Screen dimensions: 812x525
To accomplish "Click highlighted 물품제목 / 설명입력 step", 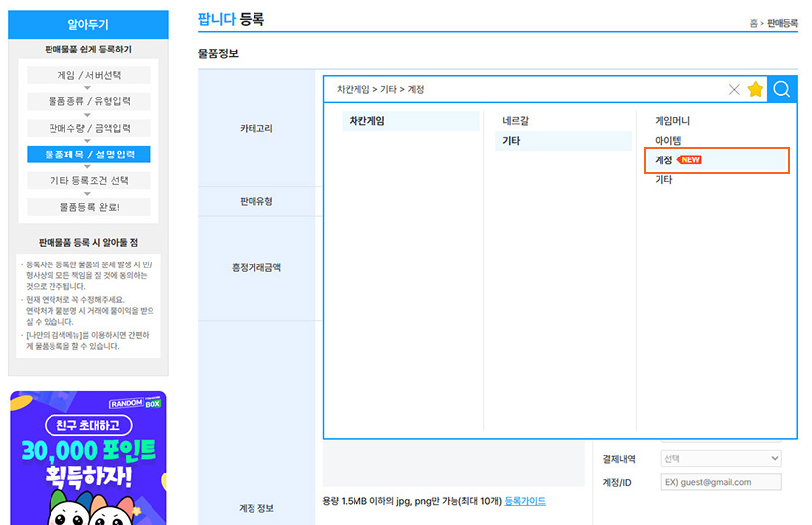I will pyautogui.click(x=88, y=155).
